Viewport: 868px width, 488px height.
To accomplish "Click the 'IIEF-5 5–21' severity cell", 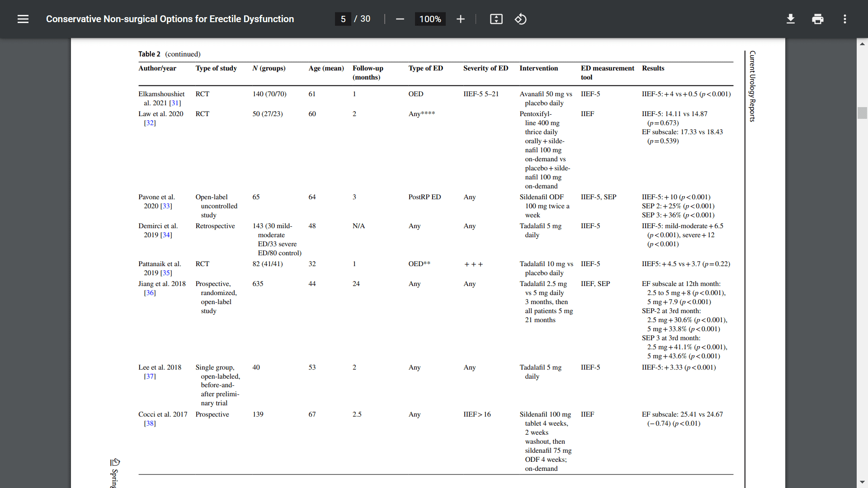I will pos(481,94).
